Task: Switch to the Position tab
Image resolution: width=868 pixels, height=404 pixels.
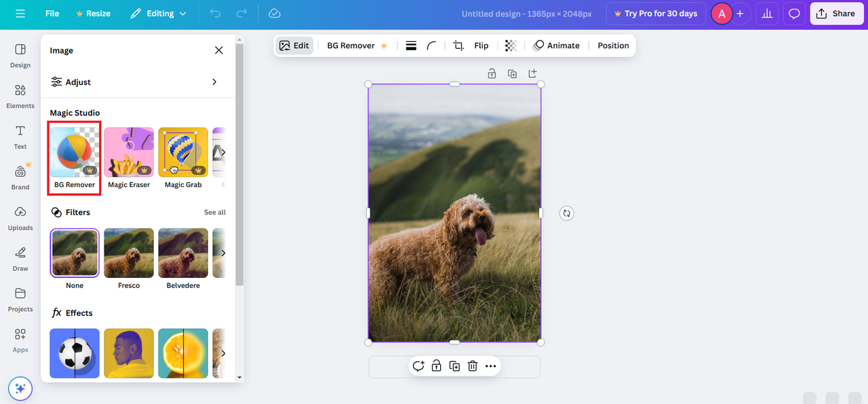Action: pyautogui.click(x=612, y=45)
